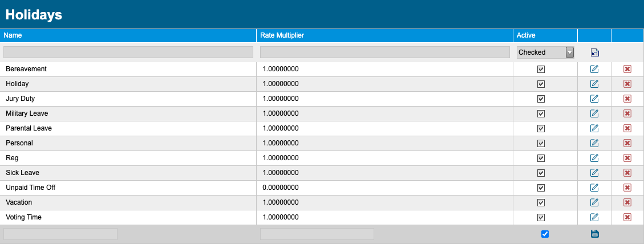Click the reset filter icon

point(595,52)
